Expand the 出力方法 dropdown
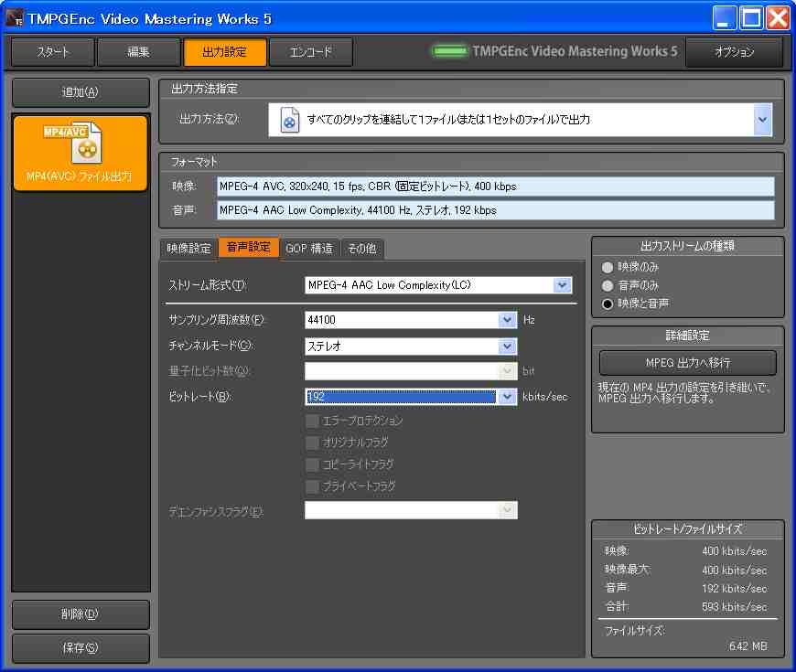Image resolution: width=796 pixels, height=672 pixels. (762, 120)
